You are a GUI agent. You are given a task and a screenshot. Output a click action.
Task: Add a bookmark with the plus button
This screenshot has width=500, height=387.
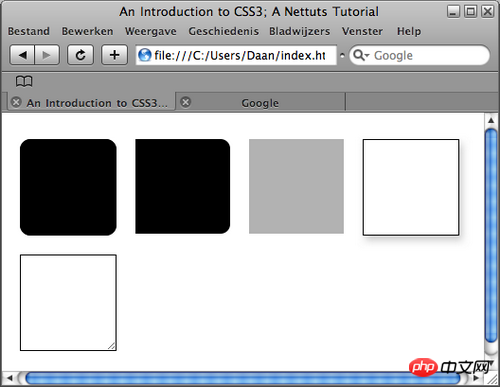114,55
